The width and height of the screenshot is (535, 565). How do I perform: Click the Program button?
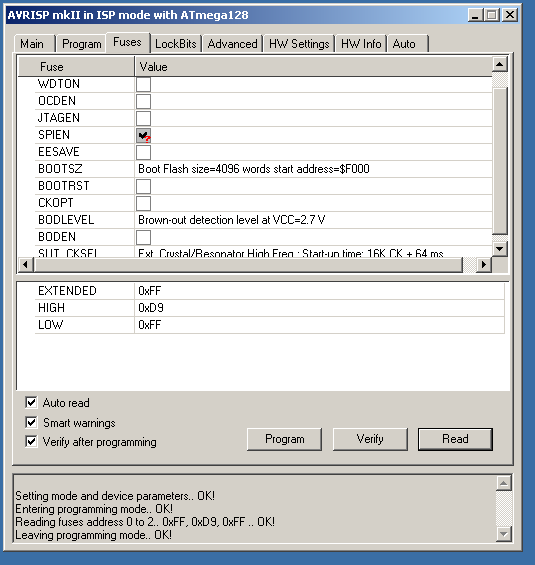[284, 439]
